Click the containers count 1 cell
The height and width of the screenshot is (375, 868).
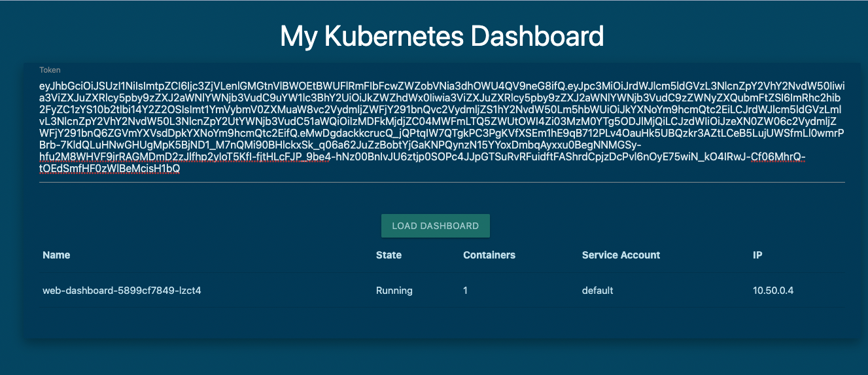465,290
